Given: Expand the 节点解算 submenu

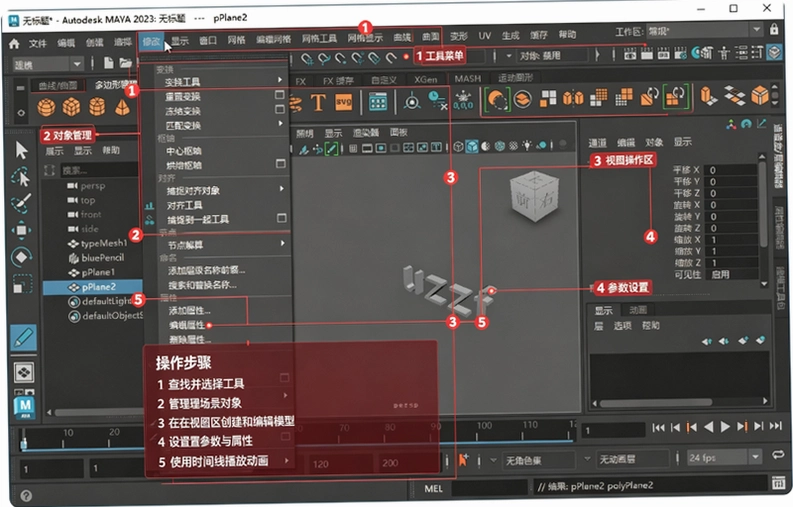Looking at the screenshot, I should pyautogui.click(x=223, y=244).
